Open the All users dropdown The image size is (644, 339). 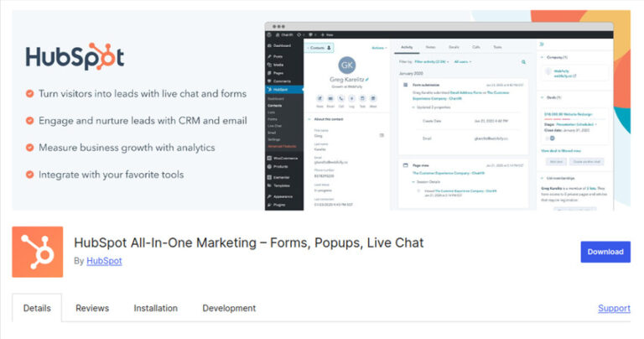(x=463, y=61)
